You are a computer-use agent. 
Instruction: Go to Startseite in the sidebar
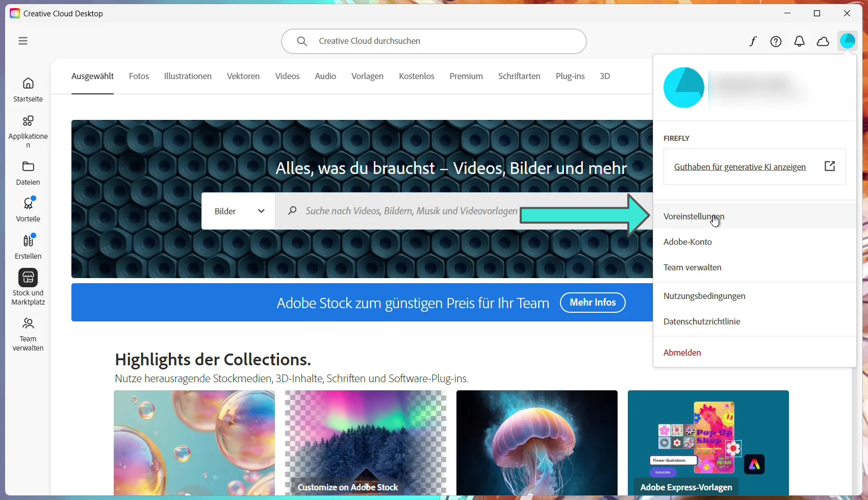[x=28, y=89]
